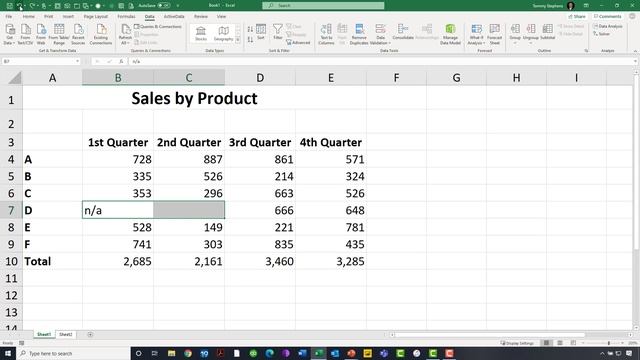Open Advanced filter options
The height and width of the screenshot is (360, 640).
pos(298,42)
